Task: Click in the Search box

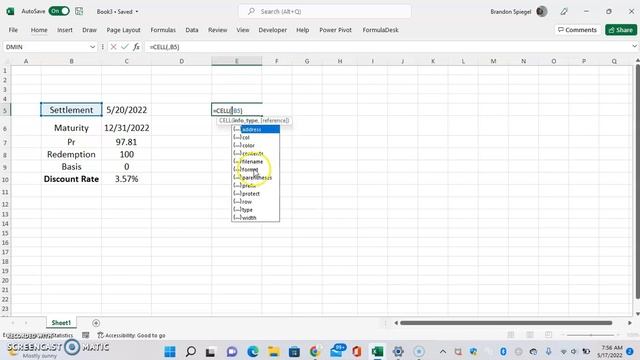Action: pyautogui.click(x=325, y=11)
